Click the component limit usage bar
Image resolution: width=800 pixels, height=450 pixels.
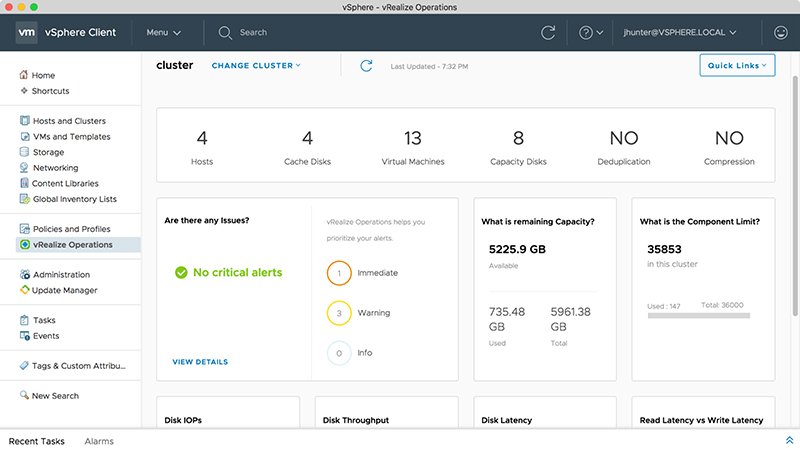pos(697,315)
